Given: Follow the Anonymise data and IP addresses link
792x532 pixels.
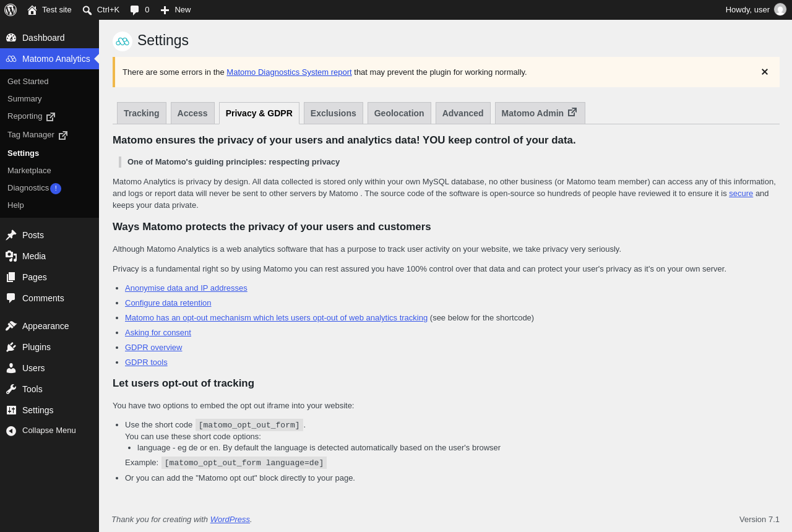Looking at the screenshot, I should tap(186, 288).
